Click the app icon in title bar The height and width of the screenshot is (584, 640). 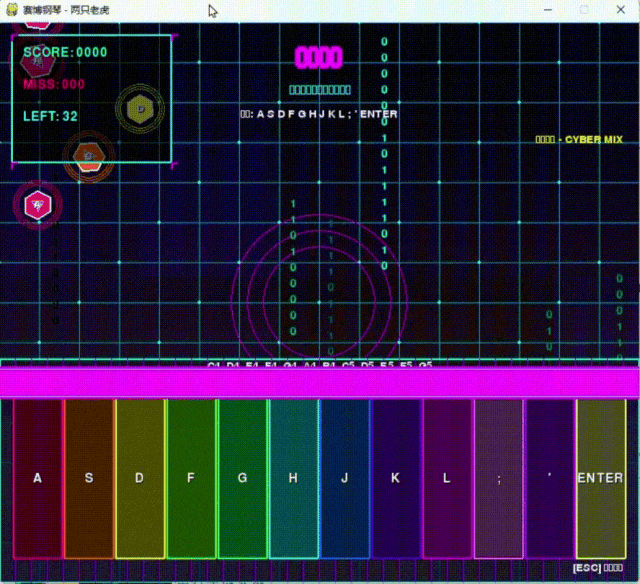point(12,9)
